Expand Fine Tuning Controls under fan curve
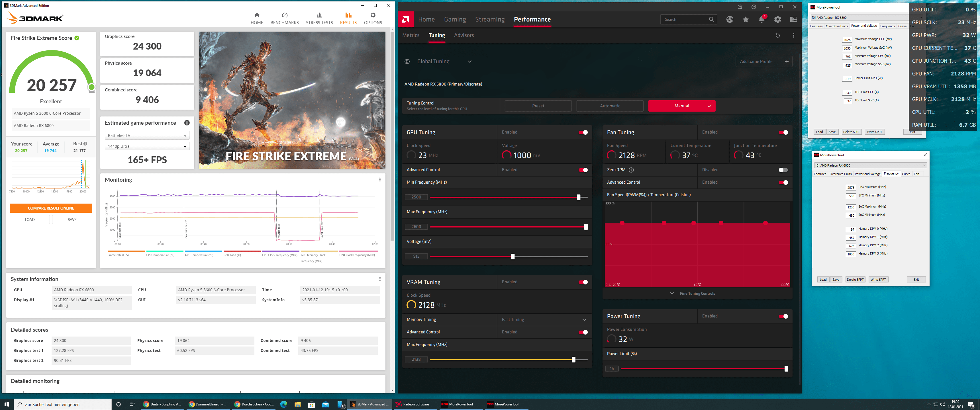 click(693, 294)
